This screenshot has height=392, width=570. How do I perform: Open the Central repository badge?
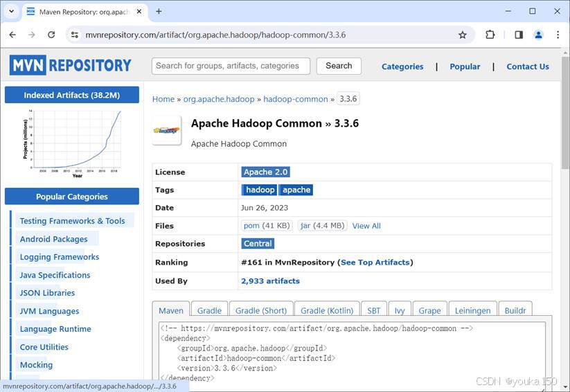point(258,244)
